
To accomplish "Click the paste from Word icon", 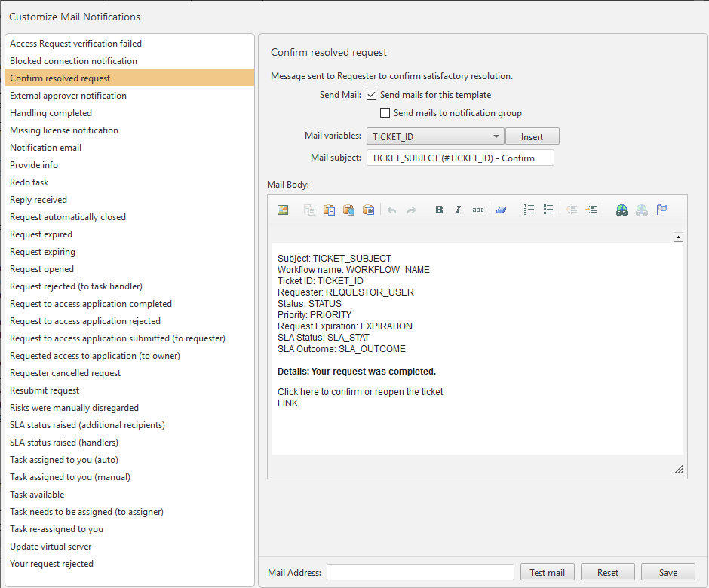I will point(369,210).
